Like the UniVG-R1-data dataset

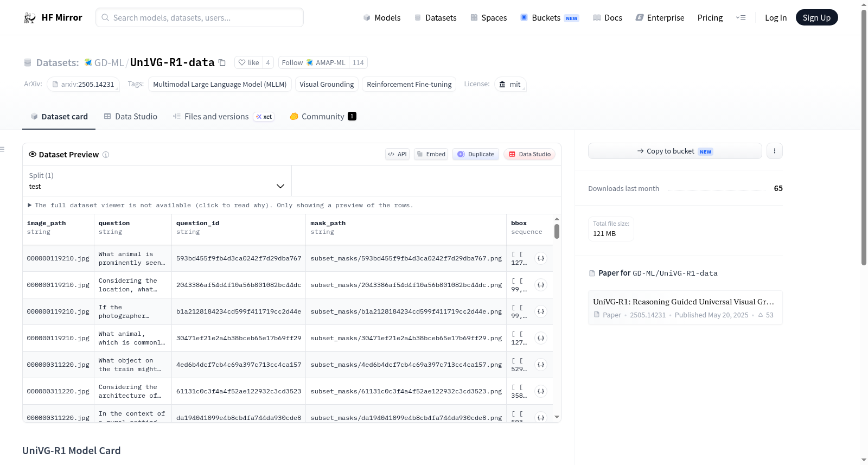tap(249, 62)
